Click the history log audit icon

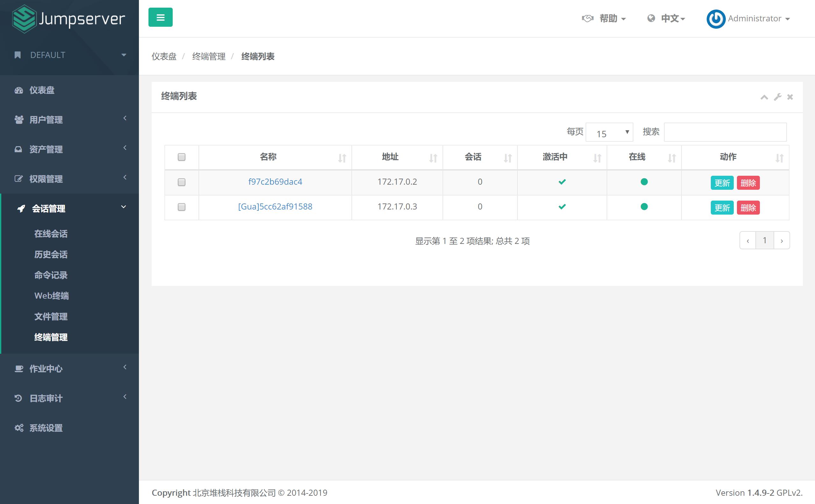(18, 398)
